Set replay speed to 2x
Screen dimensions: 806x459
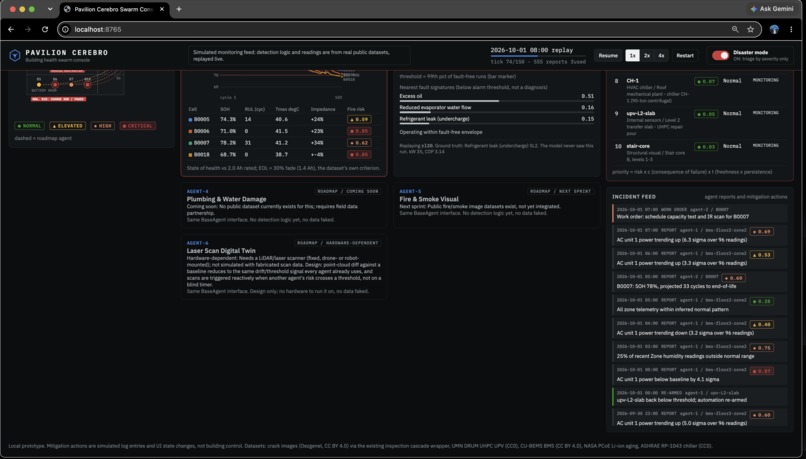(647, 56)
